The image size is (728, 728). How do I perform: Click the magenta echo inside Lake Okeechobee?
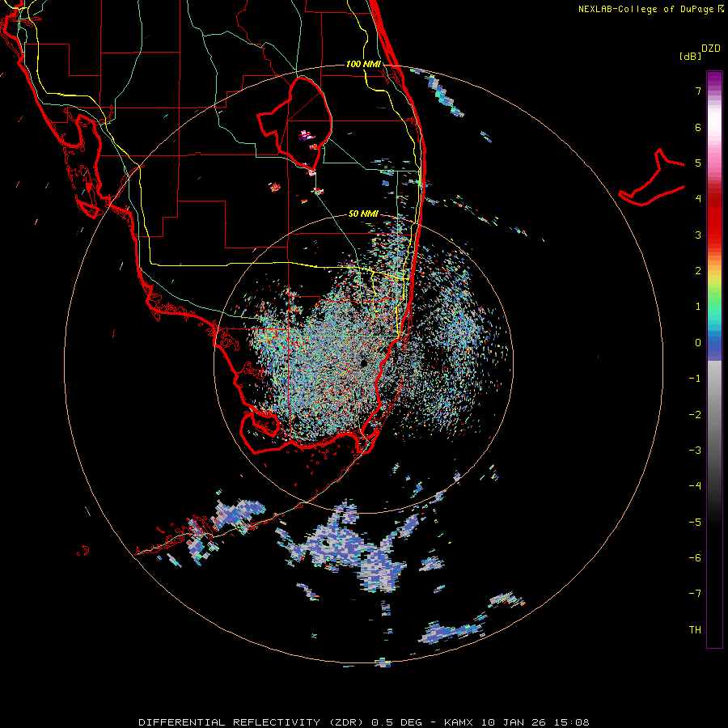click(305, 136)
